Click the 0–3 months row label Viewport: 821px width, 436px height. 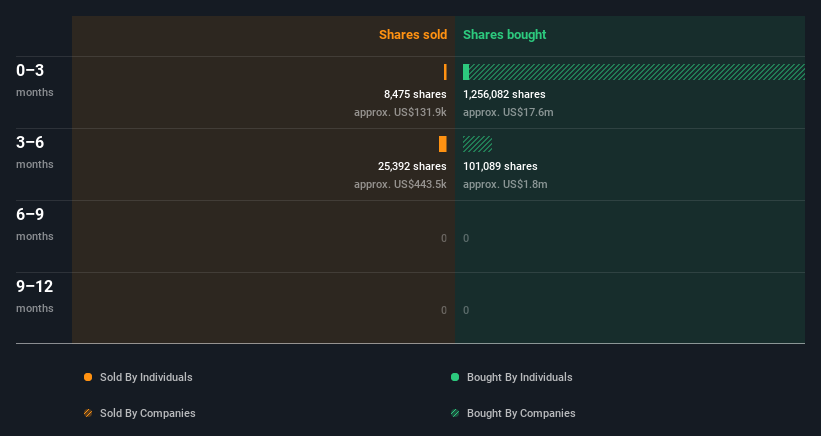35,80
